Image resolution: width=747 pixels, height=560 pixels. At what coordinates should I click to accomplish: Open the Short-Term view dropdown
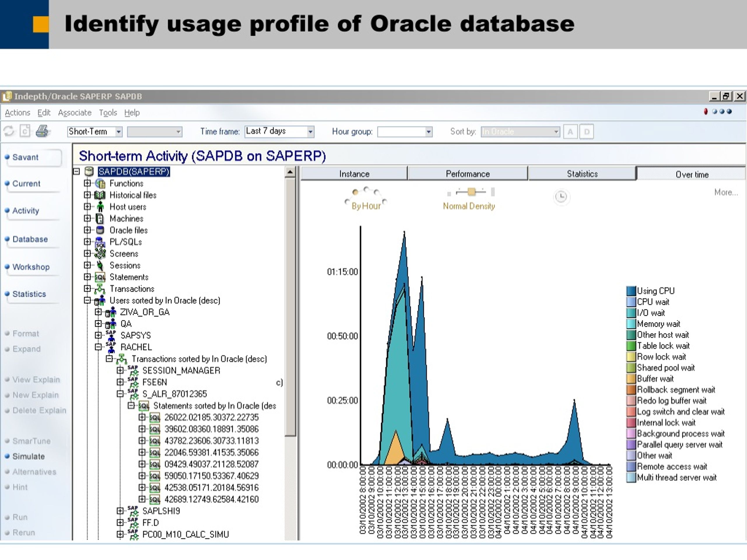point(118,132)
